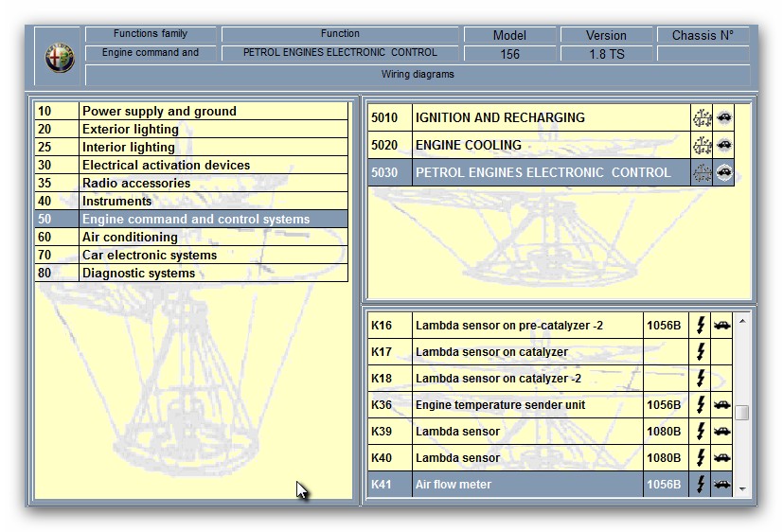This screenshot has height=532, width=783.
Task: Click lightning bolt icon in K17 row
Action: click(701, 352)
